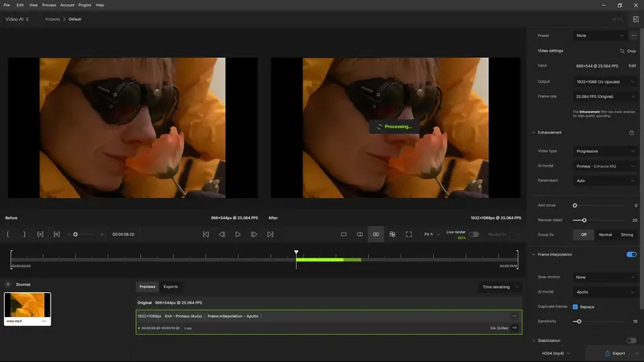Screen dimensions: 644x362
Task: Uncheck the Replace duplicate frames checkbox
Action: pos(575,306)
